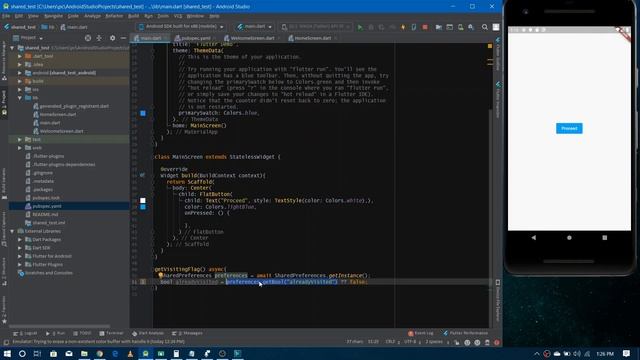
Task: Tap the emulator home circle button
Action: 569,238
